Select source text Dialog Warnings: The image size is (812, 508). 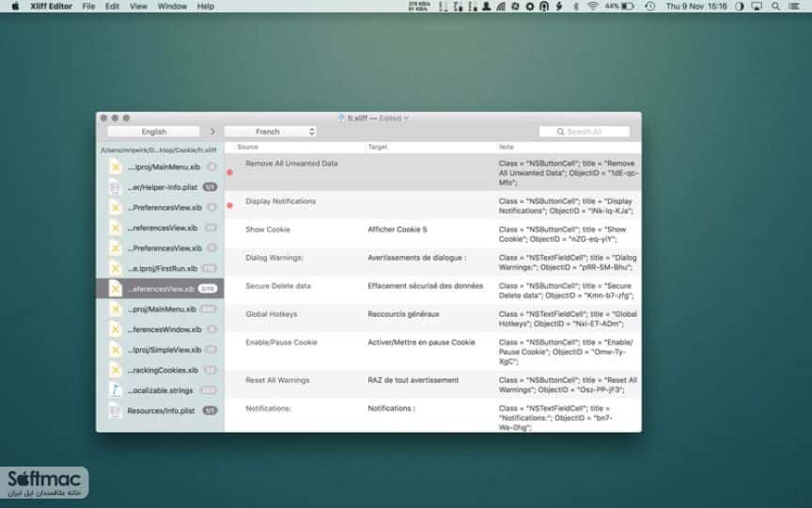click(x=274, y=258)
